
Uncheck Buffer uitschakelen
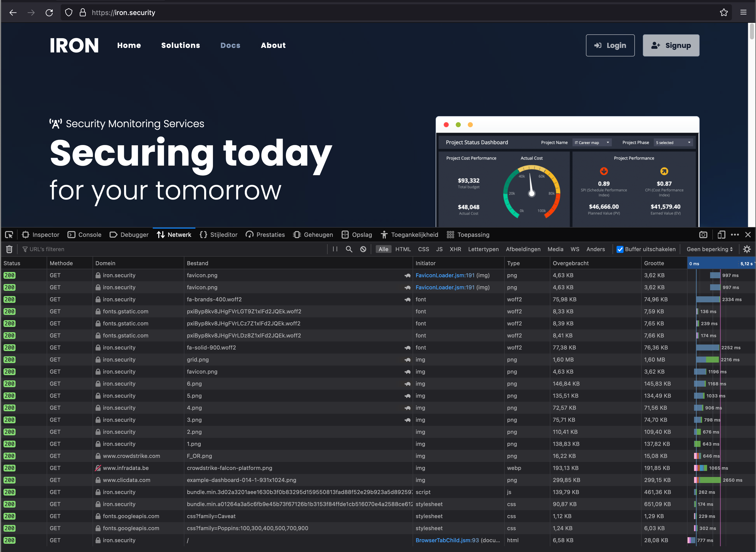[x=620, y=249]
